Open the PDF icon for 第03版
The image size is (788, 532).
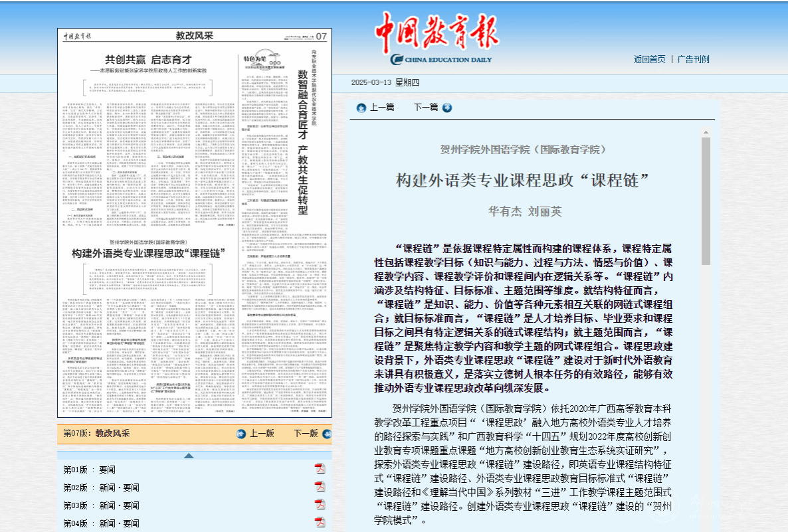(x=320, y=505)
